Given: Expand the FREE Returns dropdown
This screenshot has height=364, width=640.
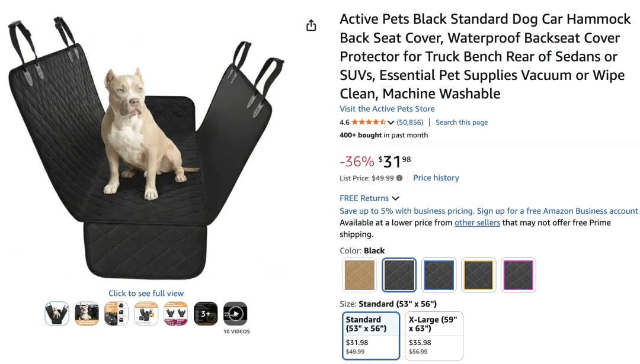Looking at the screenshot, I should pos(395,198).
